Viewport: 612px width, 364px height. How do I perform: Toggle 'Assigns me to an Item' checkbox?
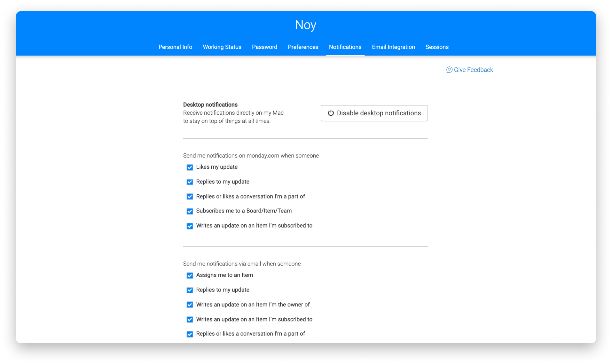pyautogui.click(x=190, y=275)
